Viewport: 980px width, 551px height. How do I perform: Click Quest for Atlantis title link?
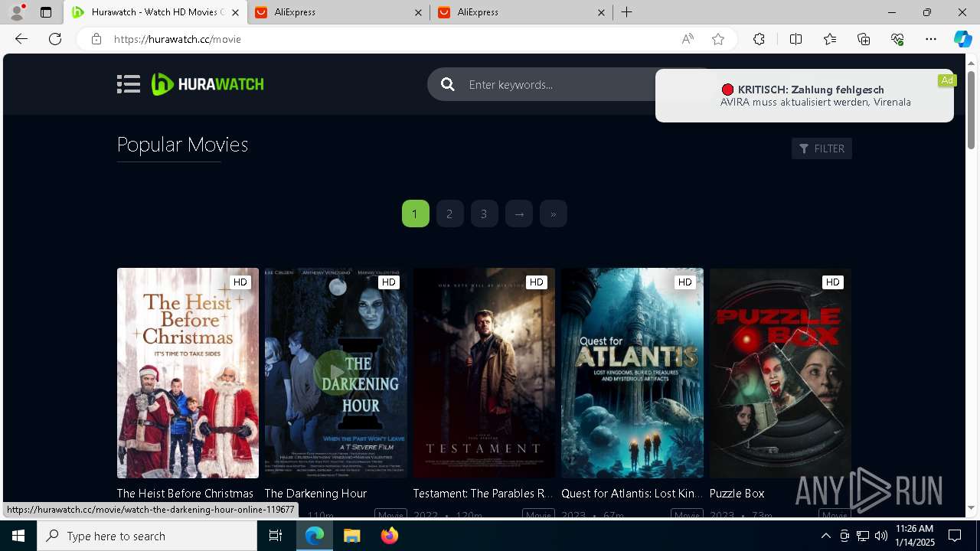click(632, 494)
